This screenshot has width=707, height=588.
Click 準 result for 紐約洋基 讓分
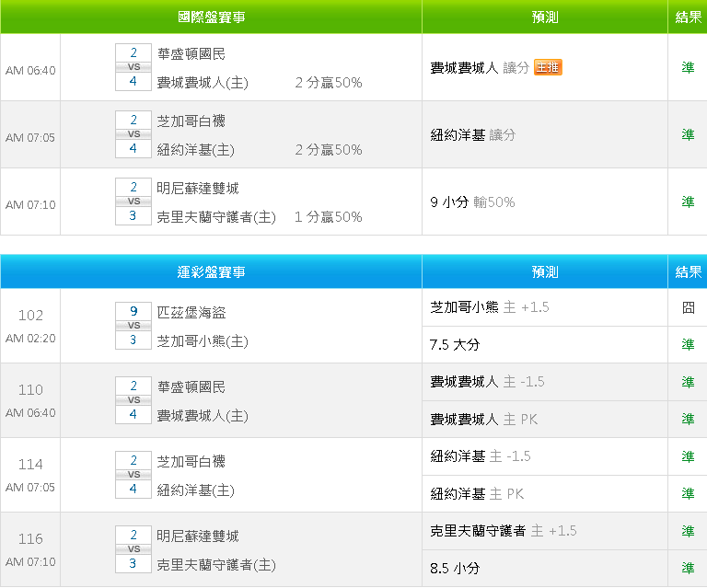pyautogui.click(x=688, y=134)
